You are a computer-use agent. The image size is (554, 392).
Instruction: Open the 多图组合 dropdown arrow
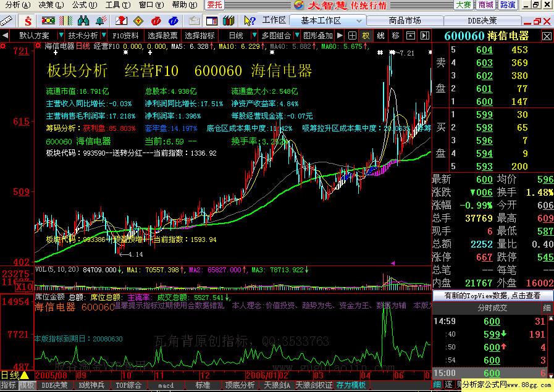pyautogui.click(x=297, y=35)
